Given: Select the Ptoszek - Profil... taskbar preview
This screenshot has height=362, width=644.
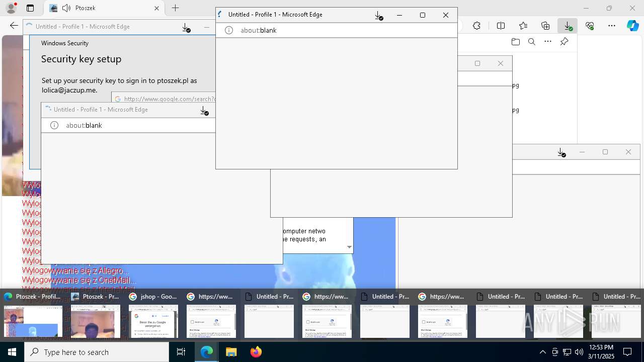Looking at the screenshot, I should [x=33, y=315].
